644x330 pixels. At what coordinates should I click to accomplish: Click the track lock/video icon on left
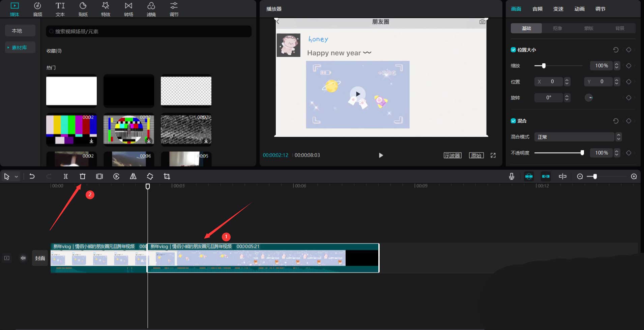[x=7, y=258]
